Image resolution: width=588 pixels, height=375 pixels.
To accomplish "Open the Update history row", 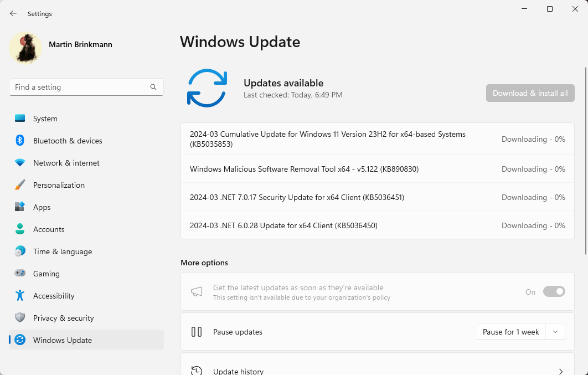I will coord(377,364).
